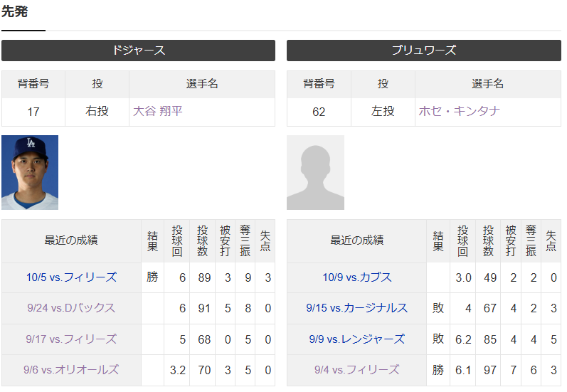Image resolution: width=567 pixels, height=392 pixels.
Task: Open the 9/9 vs.レンジャーズ game link
Action: [356, 339]
